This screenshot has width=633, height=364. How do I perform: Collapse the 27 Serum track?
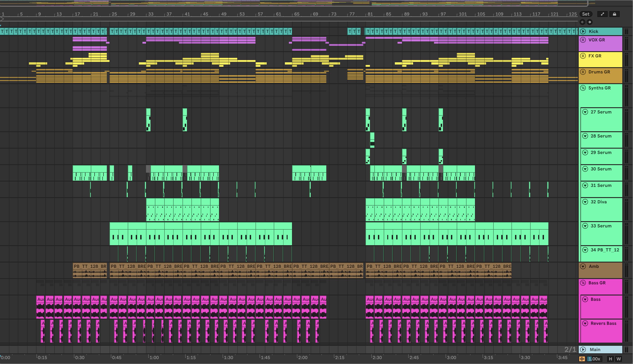[585, 112]
